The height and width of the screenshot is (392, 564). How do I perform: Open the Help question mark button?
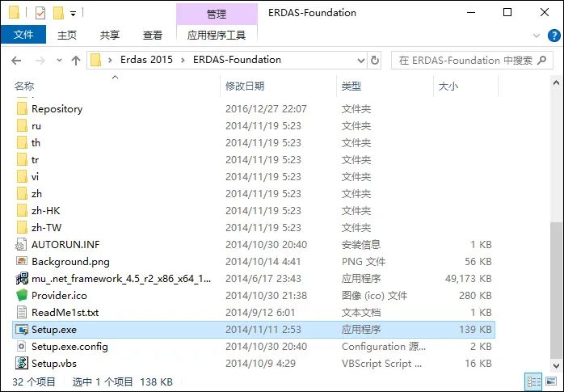tap(554, 36)
